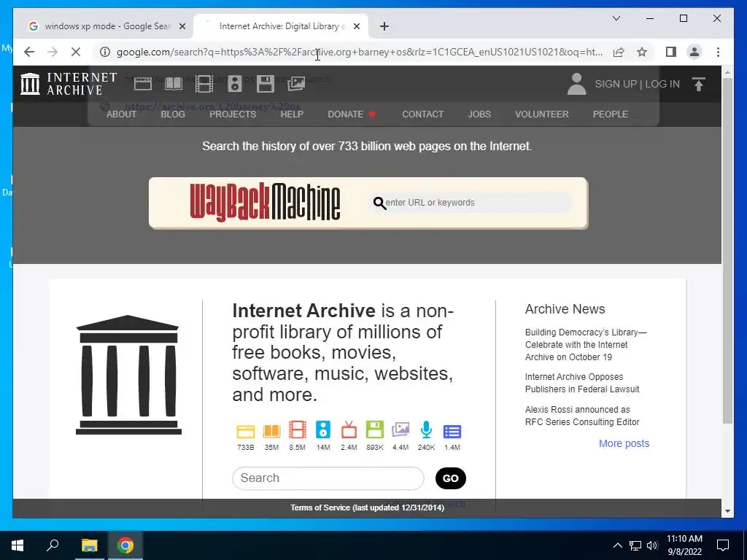This screenshot has width=747, height=560.
Task: Click the user avatar icon beside Sign Up
Action: point(576,84)
